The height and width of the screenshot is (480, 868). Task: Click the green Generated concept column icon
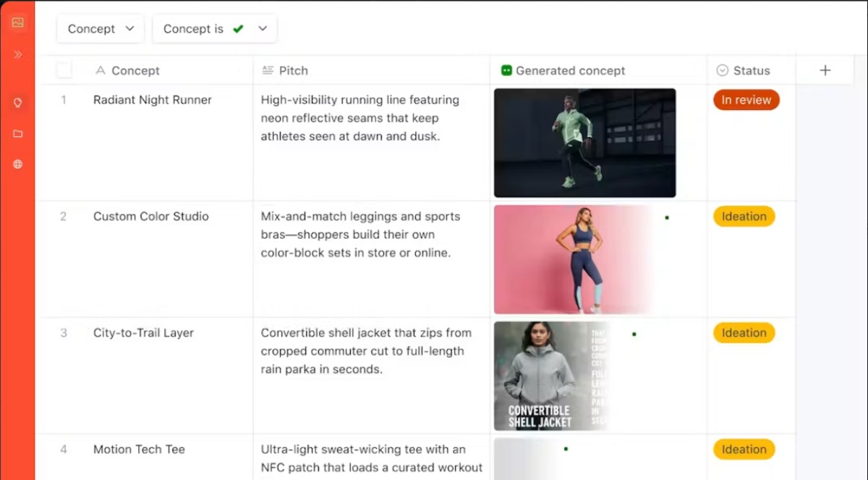(x=506, y=70)
